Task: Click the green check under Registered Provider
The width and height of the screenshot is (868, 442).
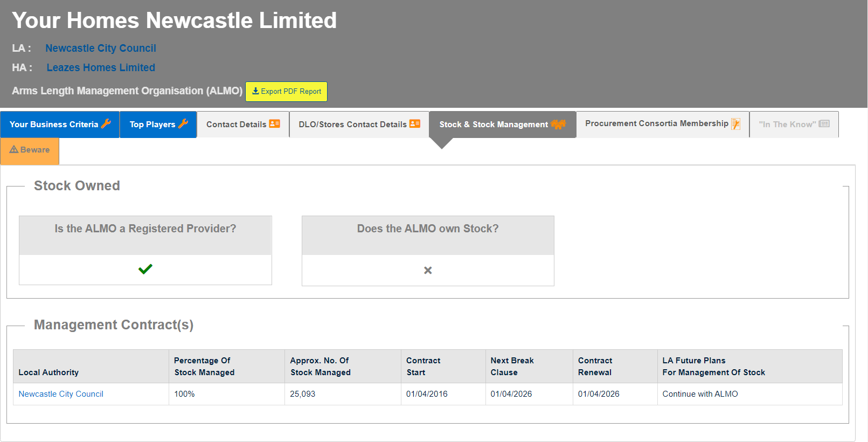Action: (145, 268)
